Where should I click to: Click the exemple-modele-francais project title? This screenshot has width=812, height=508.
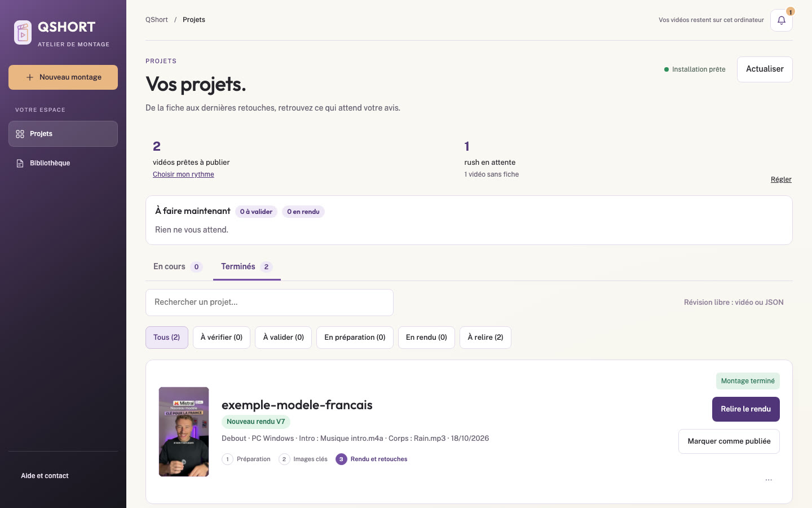(x=297, y=405)
